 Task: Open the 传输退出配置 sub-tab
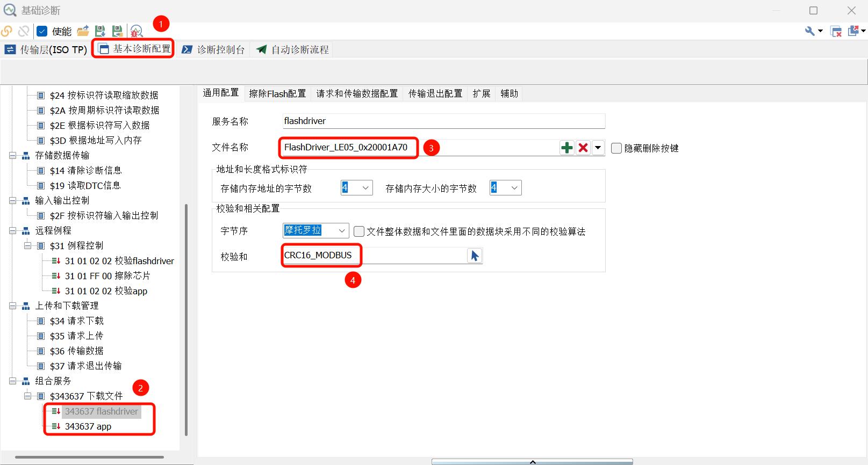435,93
